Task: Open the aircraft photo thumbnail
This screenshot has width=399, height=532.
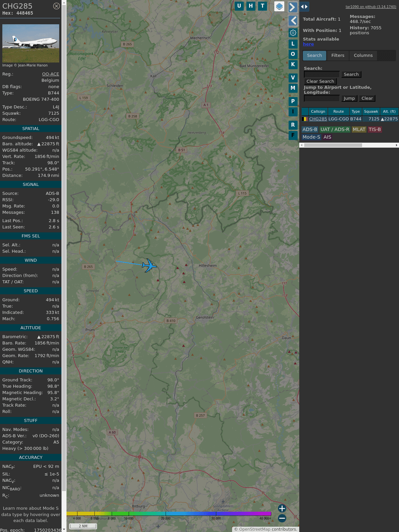Action: tap(31, 43)
